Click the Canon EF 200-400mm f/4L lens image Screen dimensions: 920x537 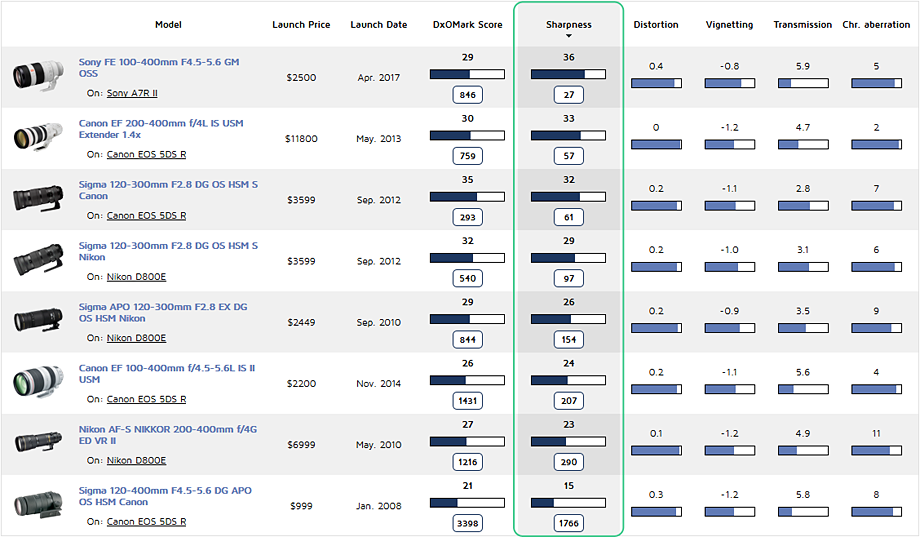pyautogui.click(x=39, y=137)
